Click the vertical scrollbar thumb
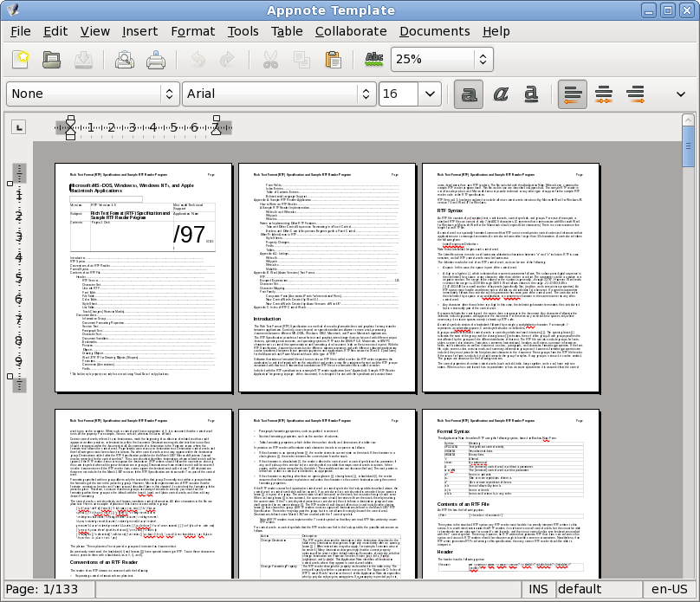This screenshot has height=602, width=700. (688, 146)
